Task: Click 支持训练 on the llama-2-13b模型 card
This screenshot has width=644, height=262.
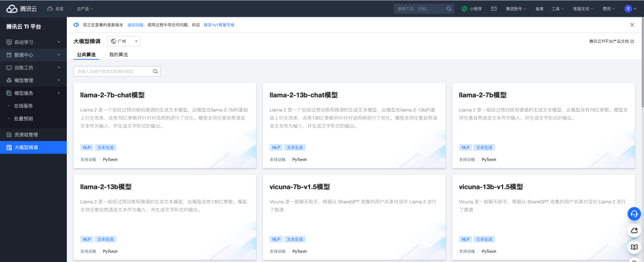Action: point(88,251)
